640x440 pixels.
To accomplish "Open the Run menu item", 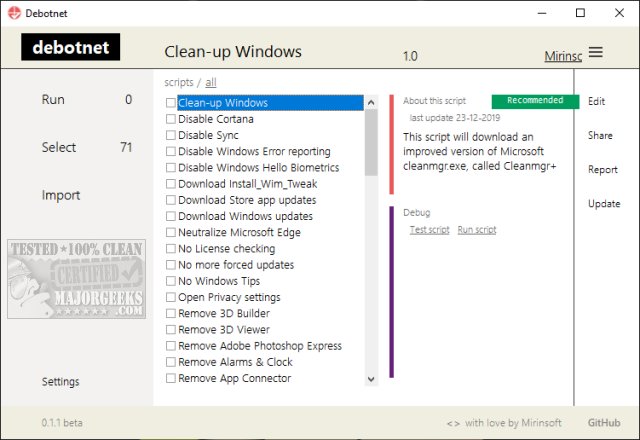I will point(53,100).
